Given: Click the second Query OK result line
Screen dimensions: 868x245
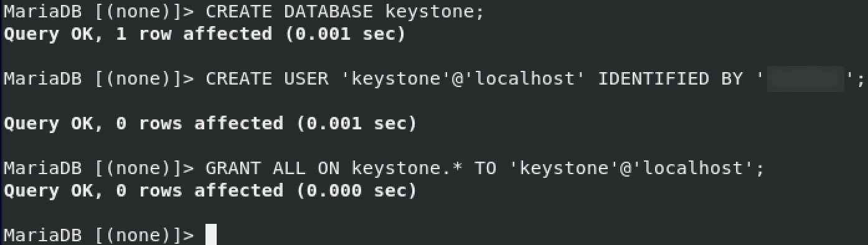Looking at the screenshot, I should click(210, 124).
